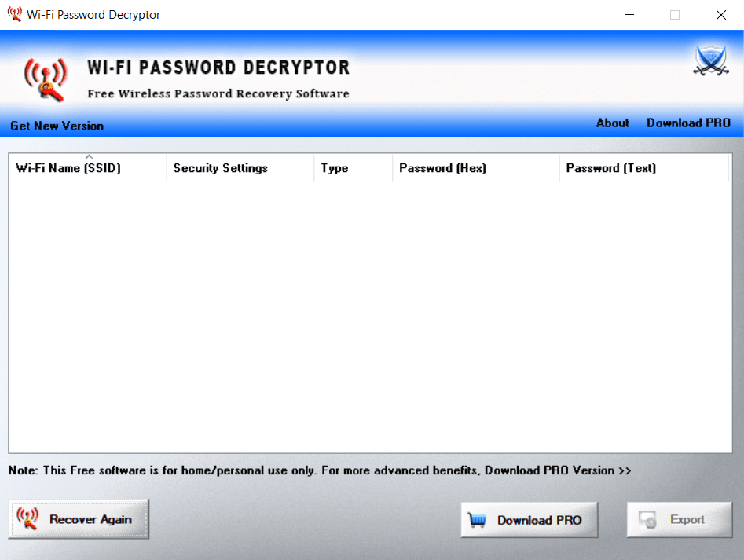Sort by the Type column header
The width and height of the screenshot is (744, 560).
(334, 168)
